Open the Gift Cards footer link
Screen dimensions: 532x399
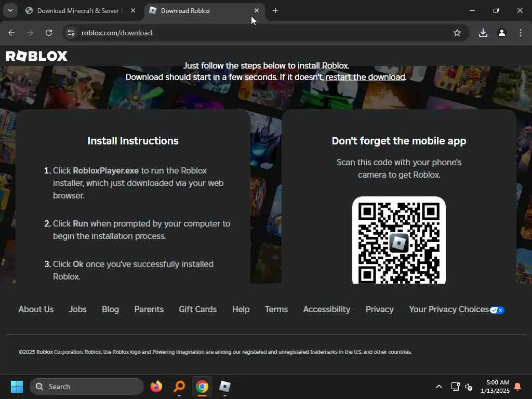(198, 310)
